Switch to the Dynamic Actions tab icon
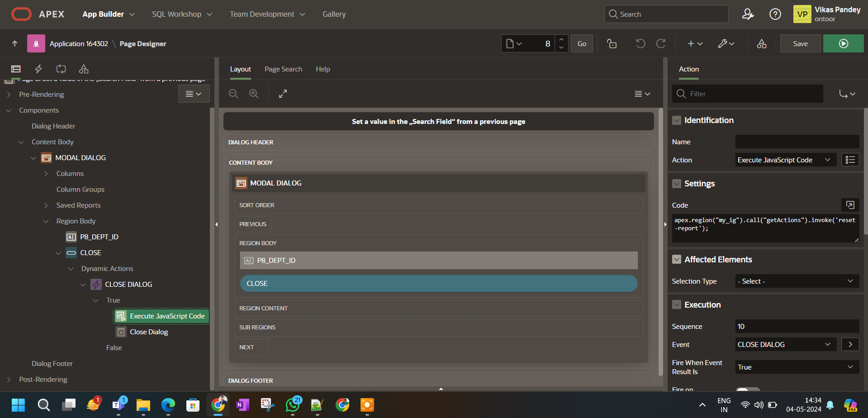 [38, 69]
